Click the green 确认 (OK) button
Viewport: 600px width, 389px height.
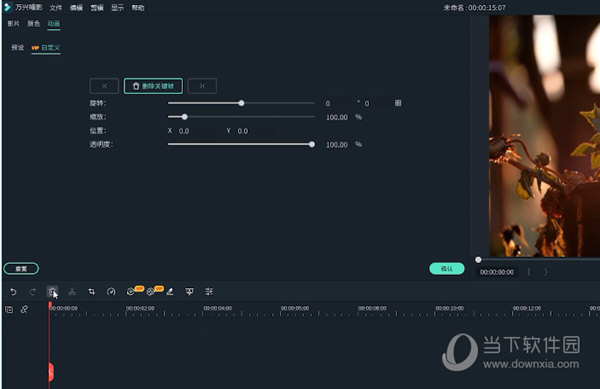[447, 269]
